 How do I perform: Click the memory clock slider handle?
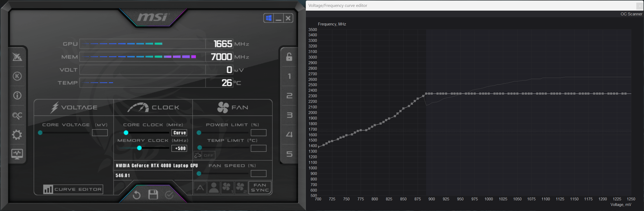point(139,148)
